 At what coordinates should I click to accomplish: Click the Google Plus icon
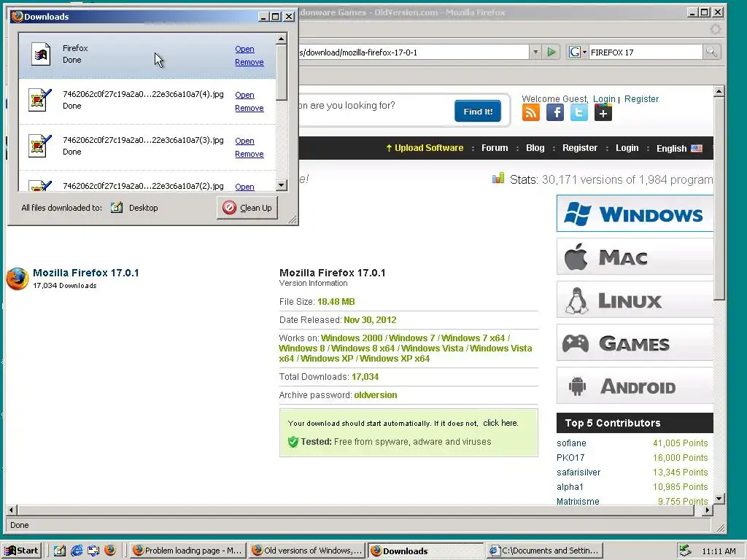tap(603, 113)
